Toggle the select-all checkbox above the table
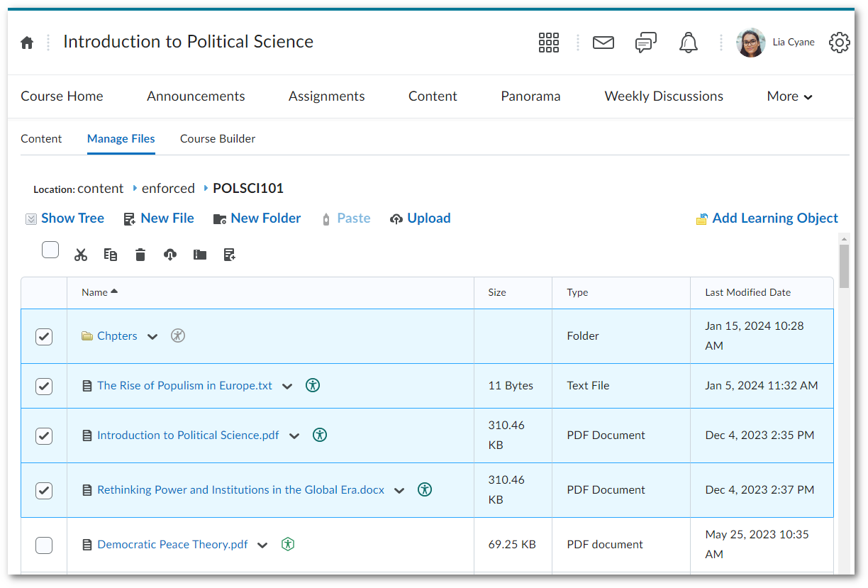Viewport: 868px width, 588px height. click(x=50, y=250)
